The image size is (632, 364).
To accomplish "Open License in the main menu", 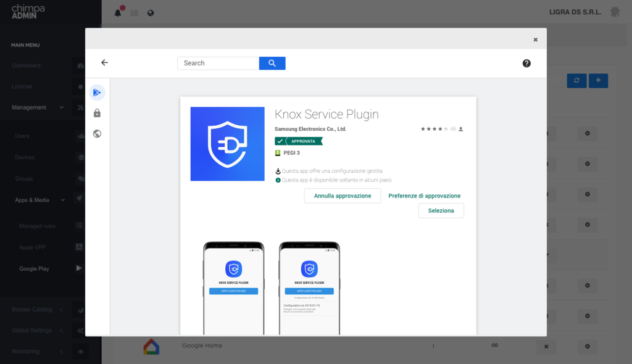I will pos(22,86).
